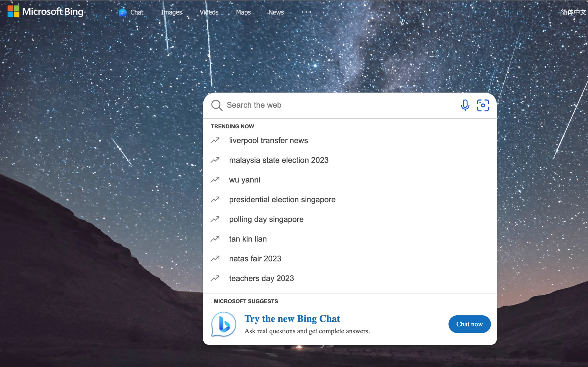The image size is (588, 367).
Task: Click trending arrow beside presidential election singapore
Action: [x=215, y=199]
